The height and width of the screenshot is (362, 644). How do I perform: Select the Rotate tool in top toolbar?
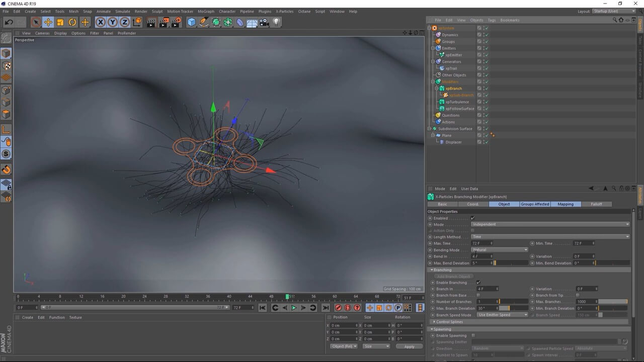click(x=72, y=22)
